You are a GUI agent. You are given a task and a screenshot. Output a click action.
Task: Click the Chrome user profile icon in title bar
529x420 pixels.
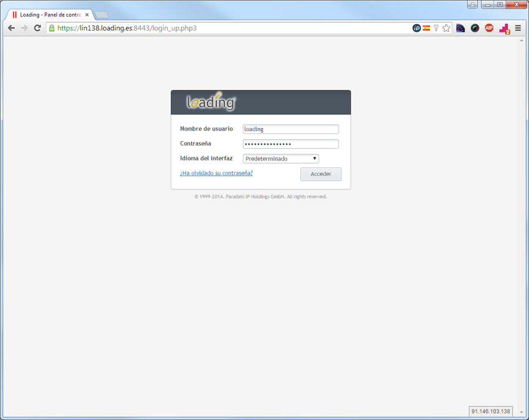[473, 4]
